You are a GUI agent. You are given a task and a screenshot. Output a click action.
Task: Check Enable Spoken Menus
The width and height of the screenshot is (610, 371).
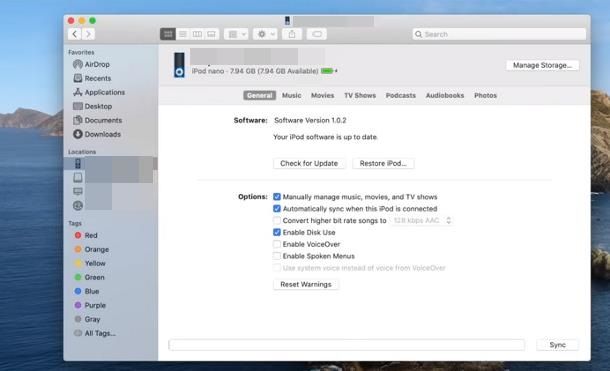277,256
